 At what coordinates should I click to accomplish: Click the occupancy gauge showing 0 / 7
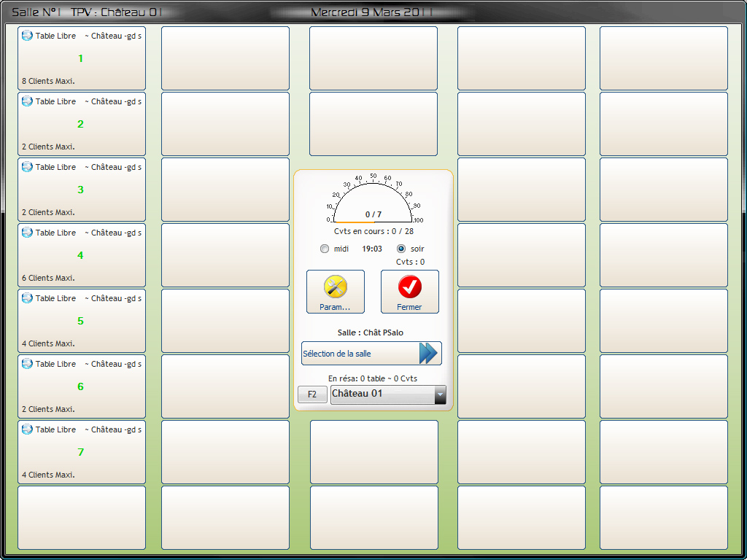point(373,199)
